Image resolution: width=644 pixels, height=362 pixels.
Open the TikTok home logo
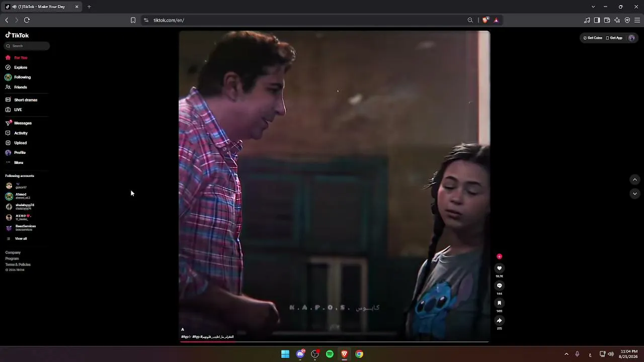tap(17, 35)
